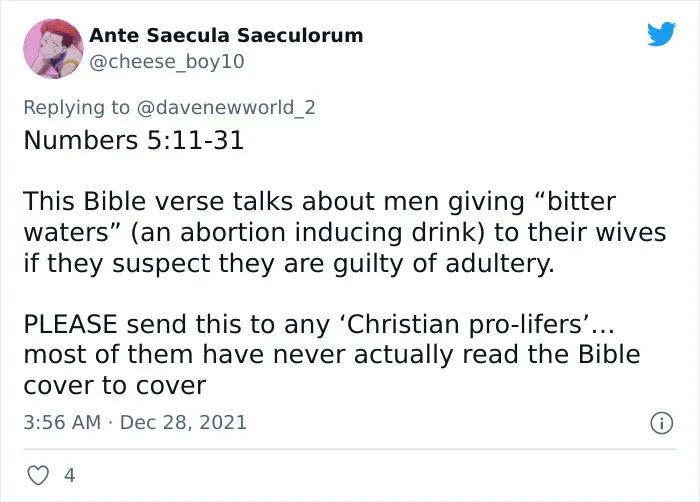
Task: Click the paragraph starting with PLEASE send this
Action: point(332,355)
